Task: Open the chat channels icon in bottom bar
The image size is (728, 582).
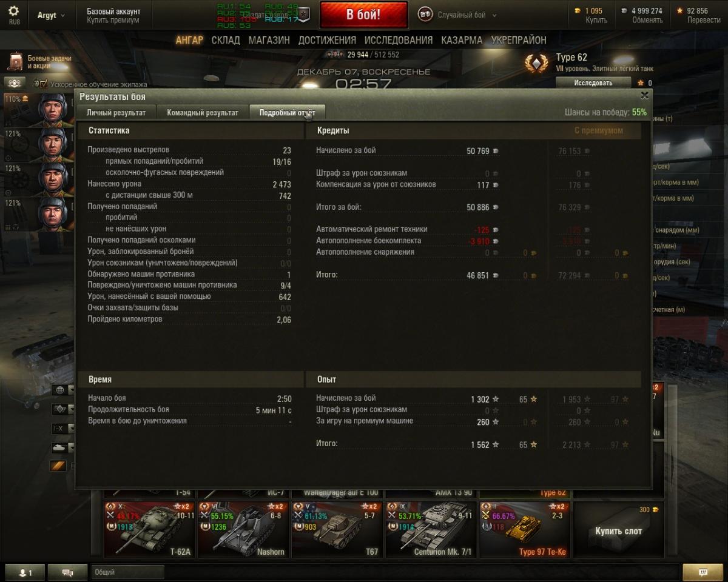Action: pyautogui.click(x=67, y=572)
